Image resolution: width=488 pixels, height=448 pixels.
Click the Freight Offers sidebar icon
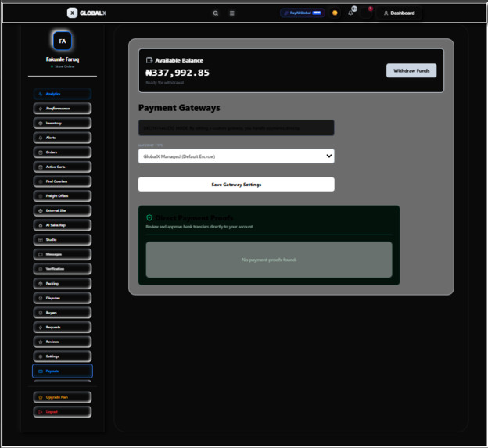pos(41,196)
